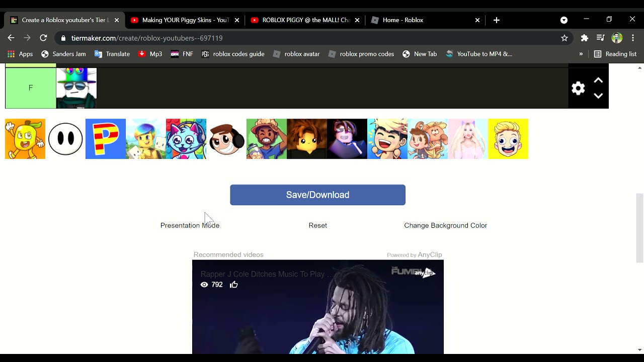
Task: Pick the blond boy on yellow background
Action: point(508,139)
